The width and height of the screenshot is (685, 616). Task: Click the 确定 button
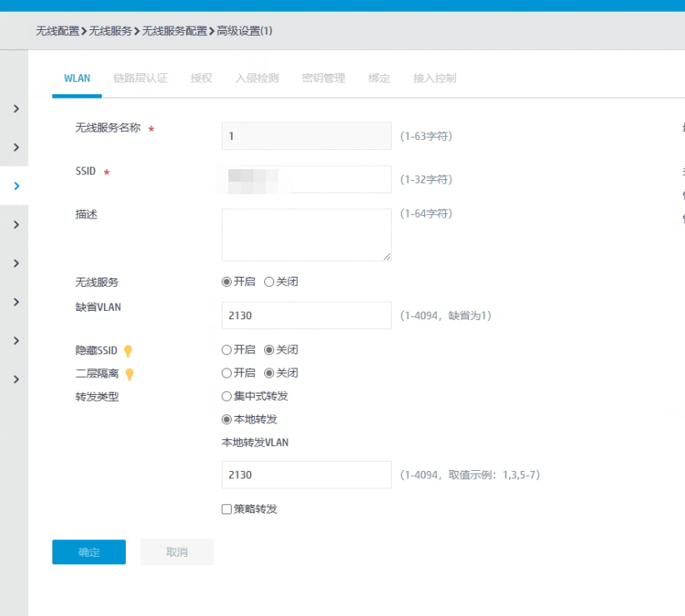coord(89,552)
